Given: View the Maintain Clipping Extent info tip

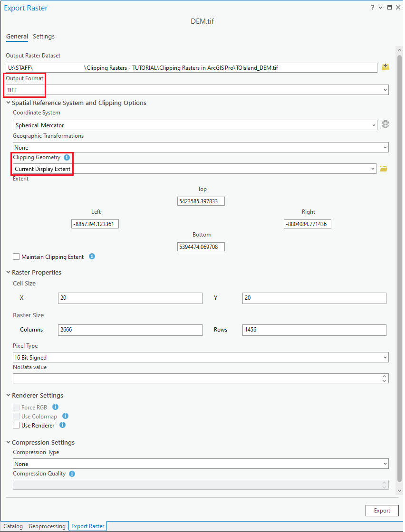Looking at the screenshot, I should tap(92, 256).
